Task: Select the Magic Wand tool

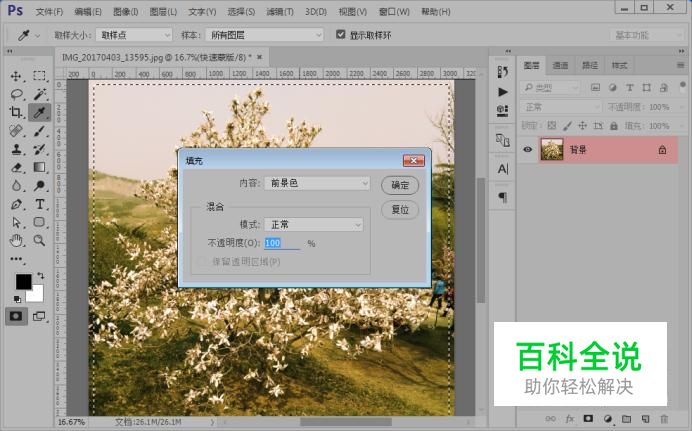Action: click(x=39, y=94)
